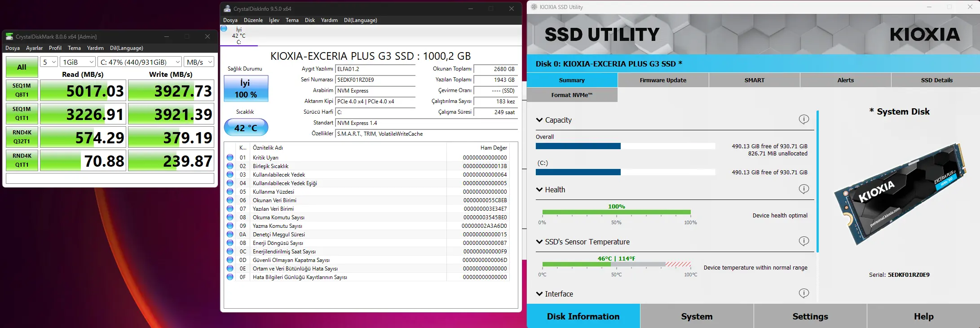Collapse the SSD's Sensor Temperature section
Viewport: 980px width, 328px height.
tap(539, 242)
